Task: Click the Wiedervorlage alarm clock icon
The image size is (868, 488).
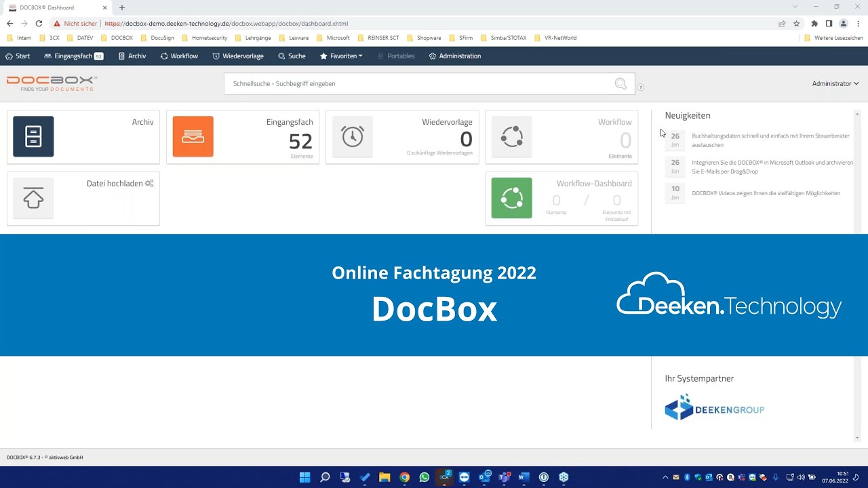Action: click(353, 136)
